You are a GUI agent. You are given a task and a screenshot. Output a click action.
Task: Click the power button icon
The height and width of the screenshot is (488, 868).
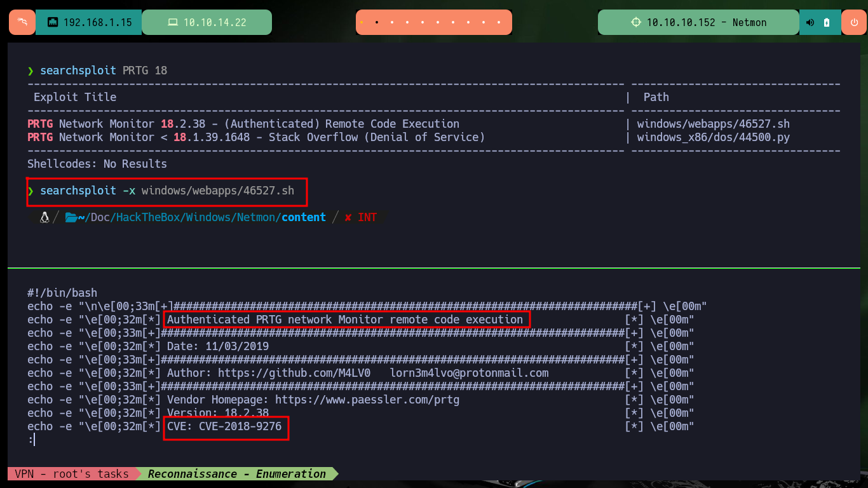[853, 22]
